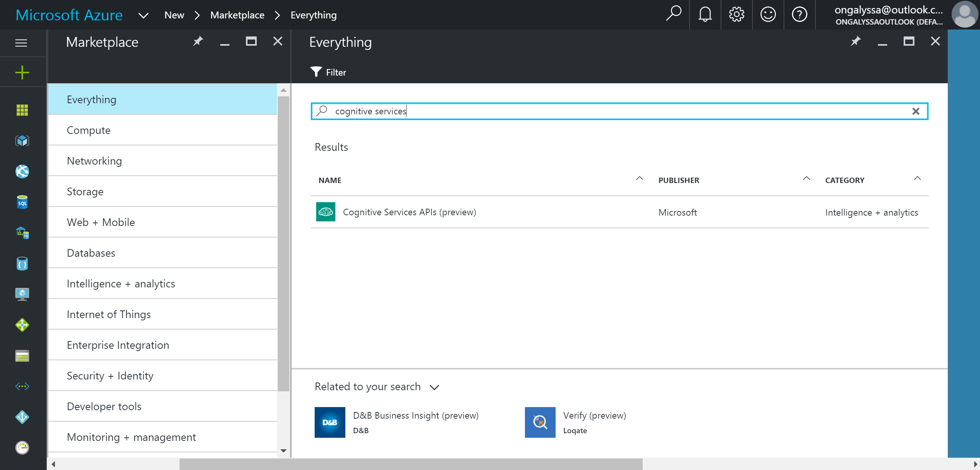Open All resources grid icon in sidebar

click(22, 110)
